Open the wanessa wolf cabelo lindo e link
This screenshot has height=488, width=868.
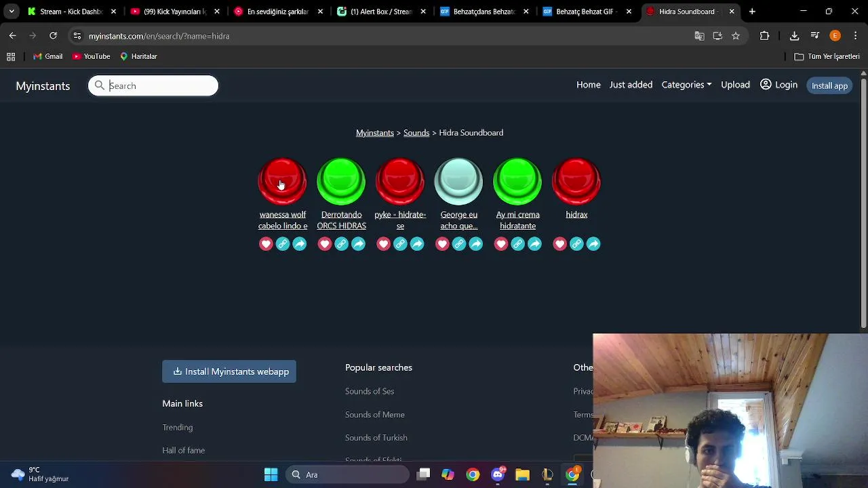tap(283, 220)
